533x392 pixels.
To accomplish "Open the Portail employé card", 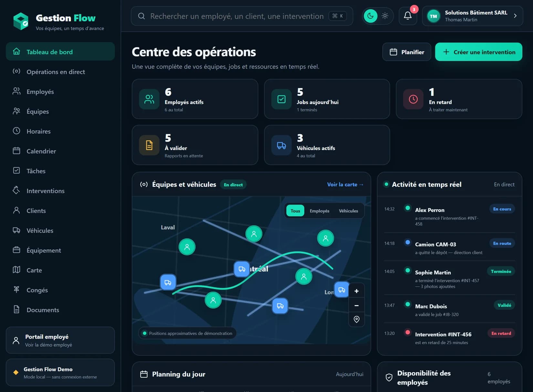I will [x=60, y=340].
